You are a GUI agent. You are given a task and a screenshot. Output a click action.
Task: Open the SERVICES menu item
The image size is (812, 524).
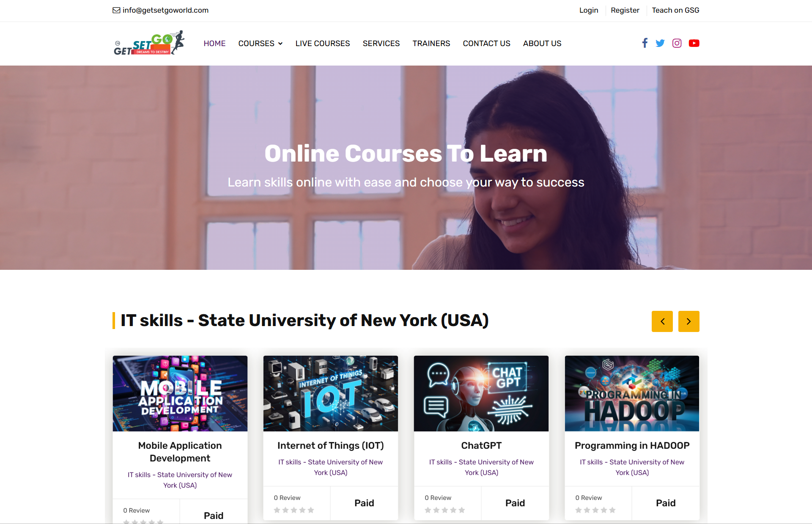point(381,44)
